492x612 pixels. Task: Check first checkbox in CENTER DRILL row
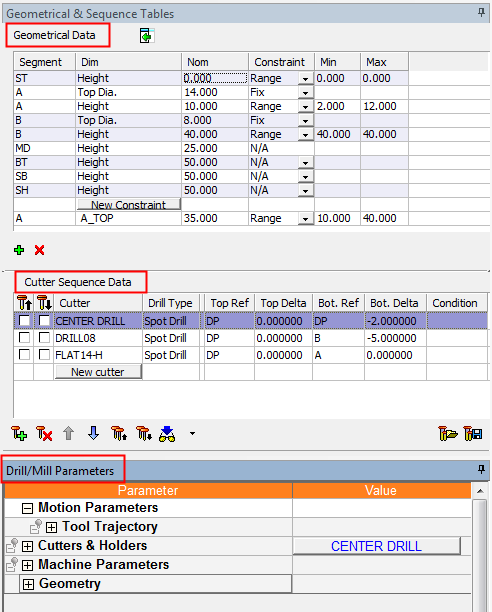pyautogui.click(x=24, y=321)
